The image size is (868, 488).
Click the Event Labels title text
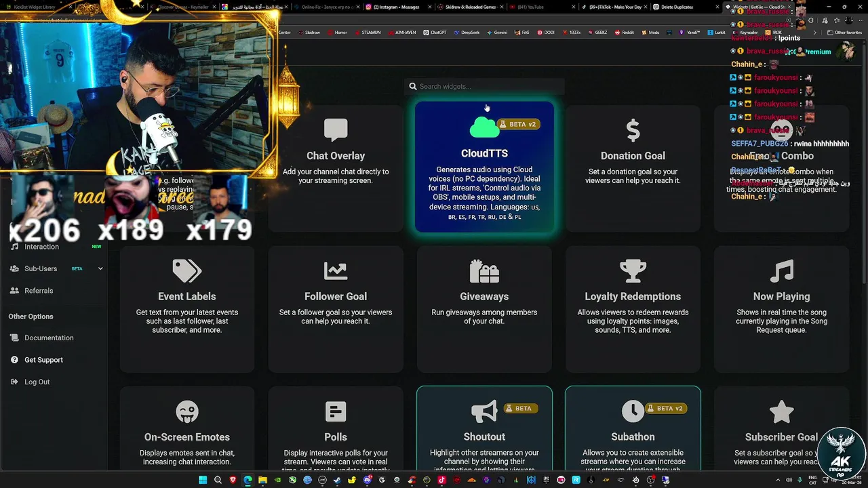coord(187,296)
